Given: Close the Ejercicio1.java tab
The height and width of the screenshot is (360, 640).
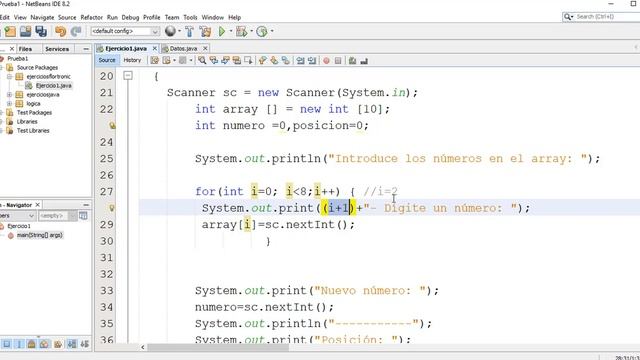Looking at the screenshot, I should pyautogui.click(x=155, y=48).
